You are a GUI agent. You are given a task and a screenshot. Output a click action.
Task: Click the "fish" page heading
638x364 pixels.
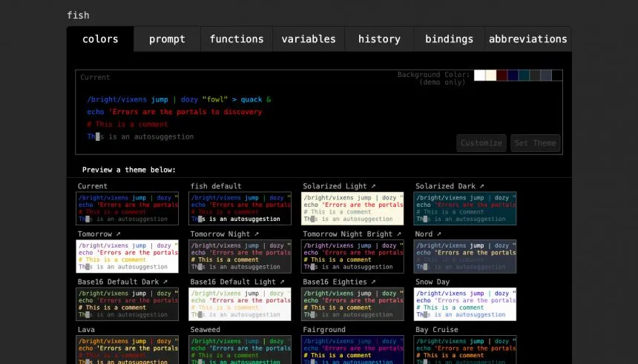click(78, 16)
